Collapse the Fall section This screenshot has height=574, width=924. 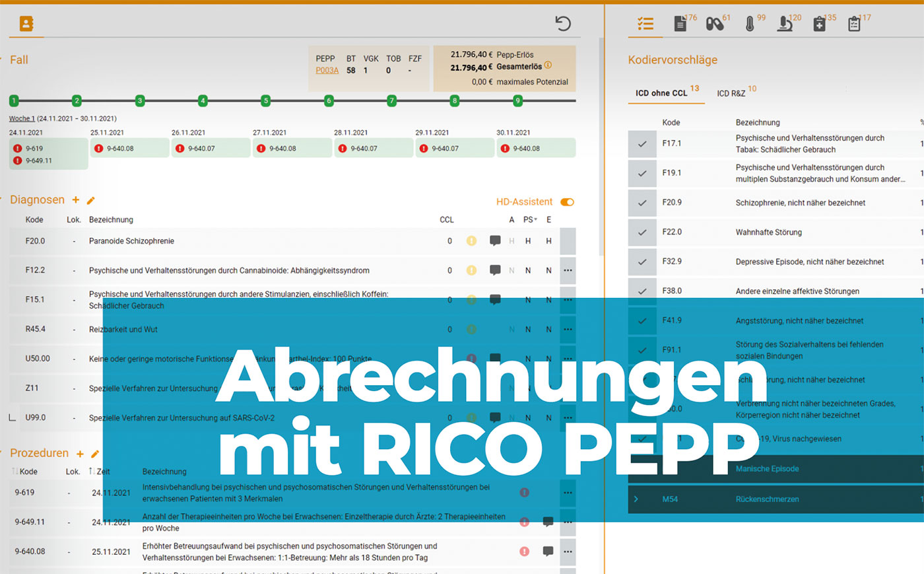(2, 59)
